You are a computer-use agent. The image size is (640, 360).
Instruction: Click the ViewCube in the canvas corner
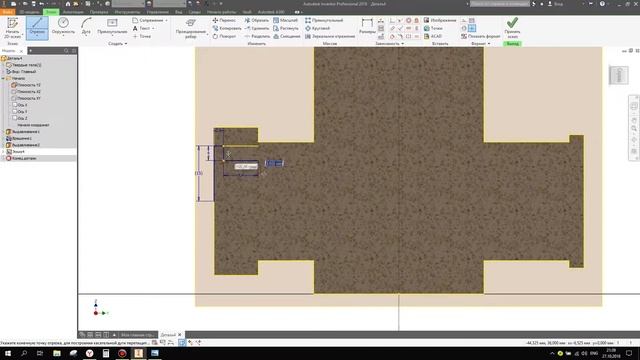pyautogui.click(x=618, y=75)
